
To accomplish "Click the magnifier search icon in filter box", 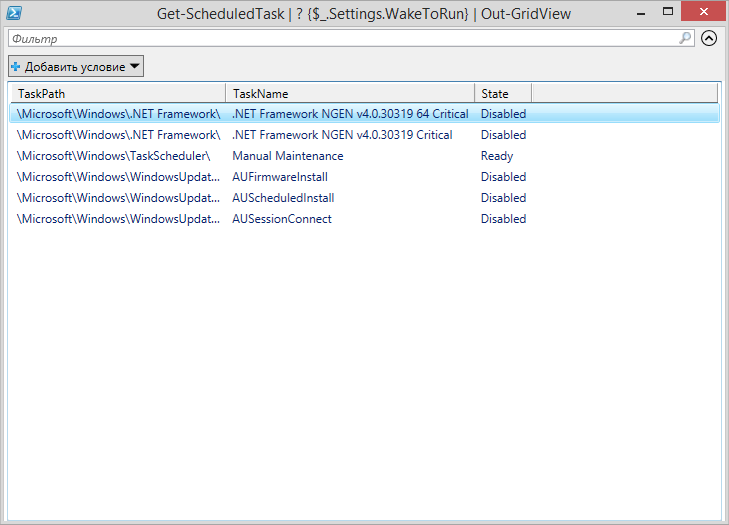I will (x=685, y=38).
